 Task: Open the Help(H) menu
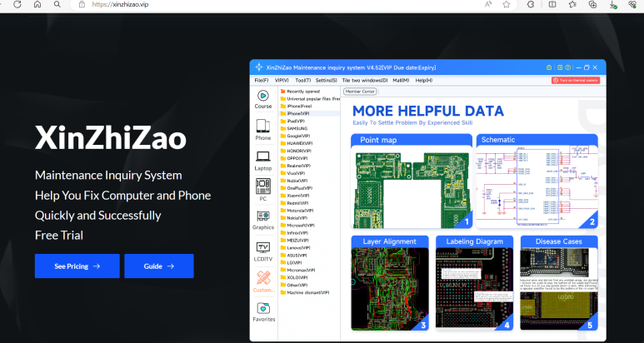click(x=424, y=81)
